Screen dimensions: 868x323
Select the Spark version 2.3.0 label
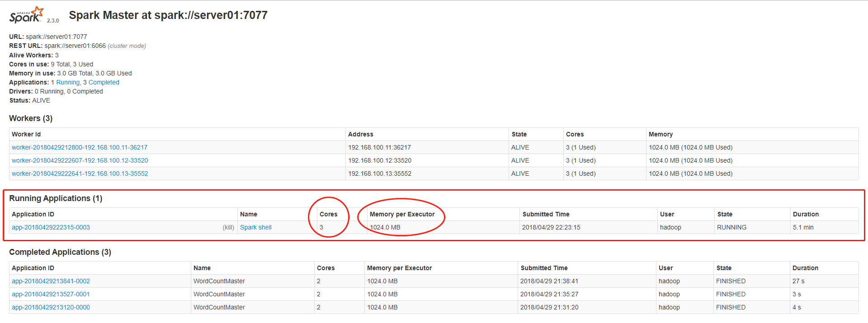pos(53,20)
